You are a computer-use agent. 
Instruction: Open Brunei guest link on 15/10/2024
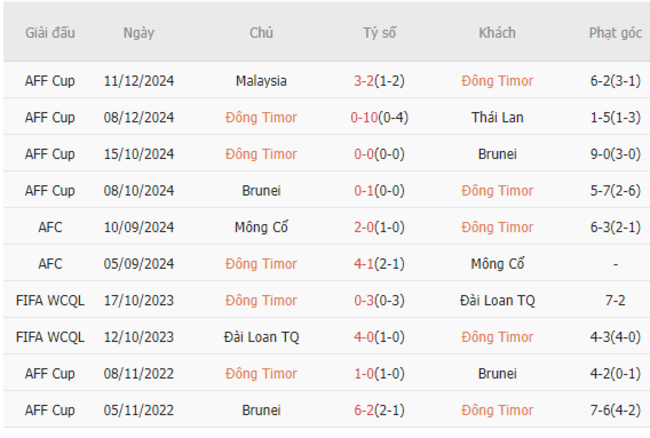[x=497, y=154]
